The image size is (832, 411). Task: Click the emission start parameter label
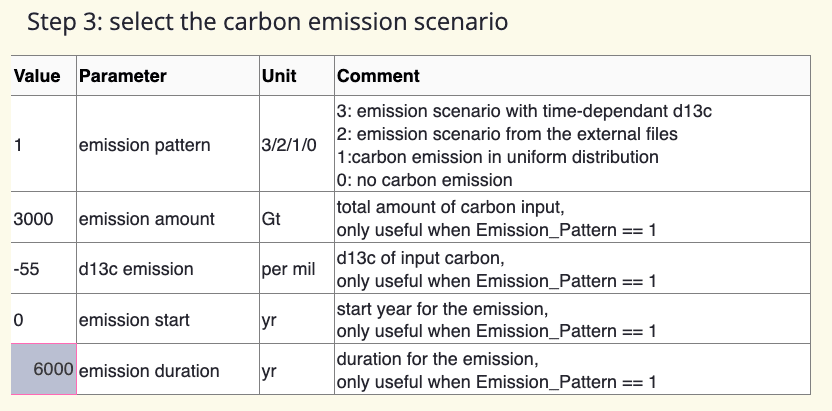[130, 319]
